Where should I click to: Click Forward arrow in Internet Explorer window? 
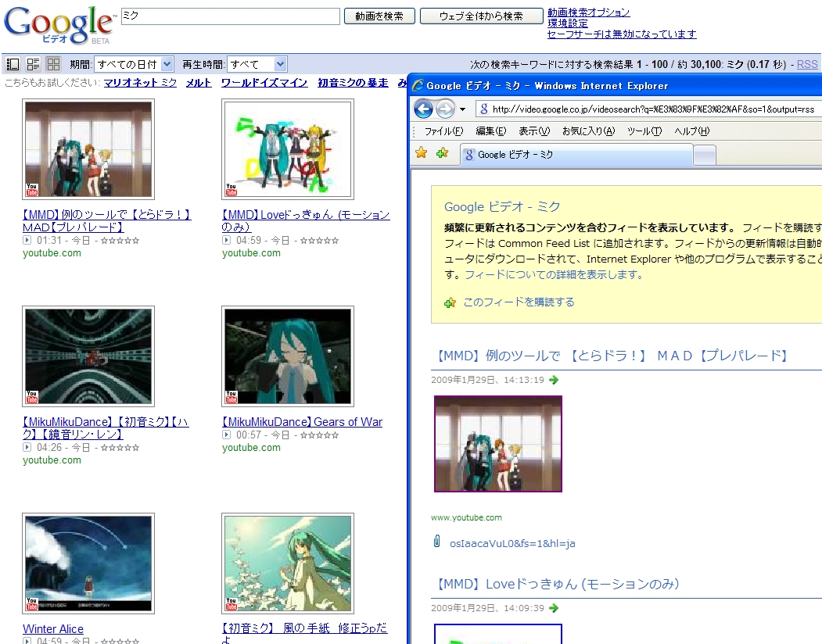(x=445, y=109)
